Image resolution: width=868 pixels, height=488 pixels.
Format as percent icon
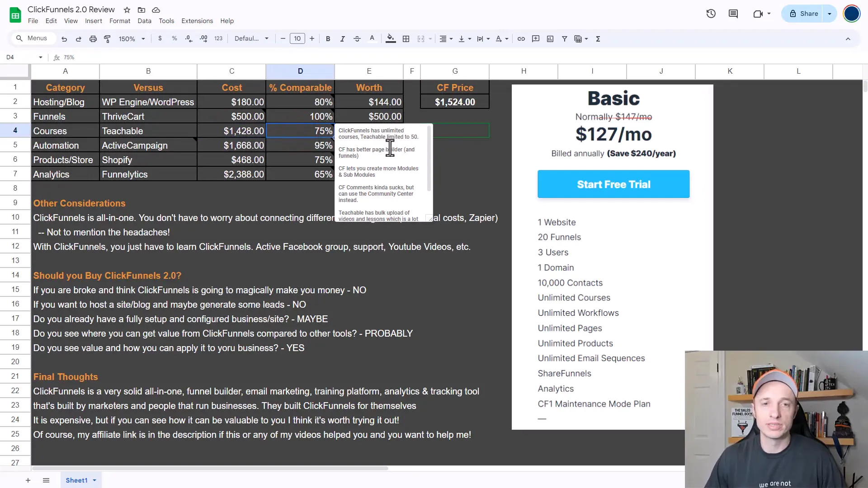pos(175,39)
